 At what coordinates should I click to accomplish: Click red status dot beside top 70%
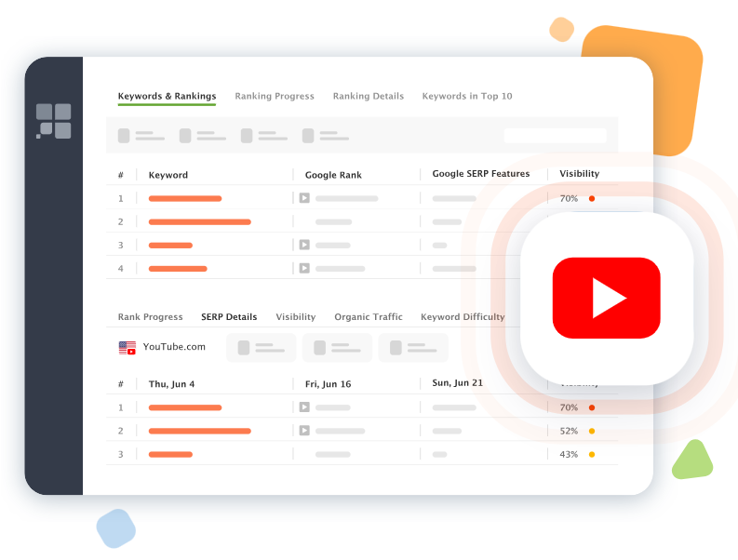point(592,198)
